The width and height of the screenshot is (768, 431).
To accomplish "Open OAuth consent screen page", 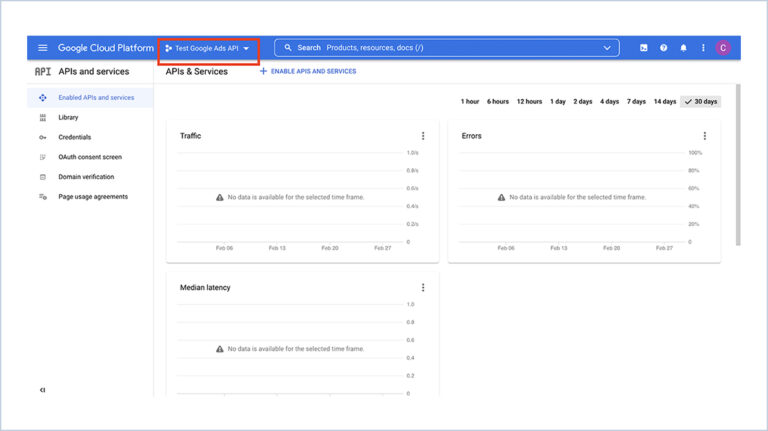I will tap(90, 157).
